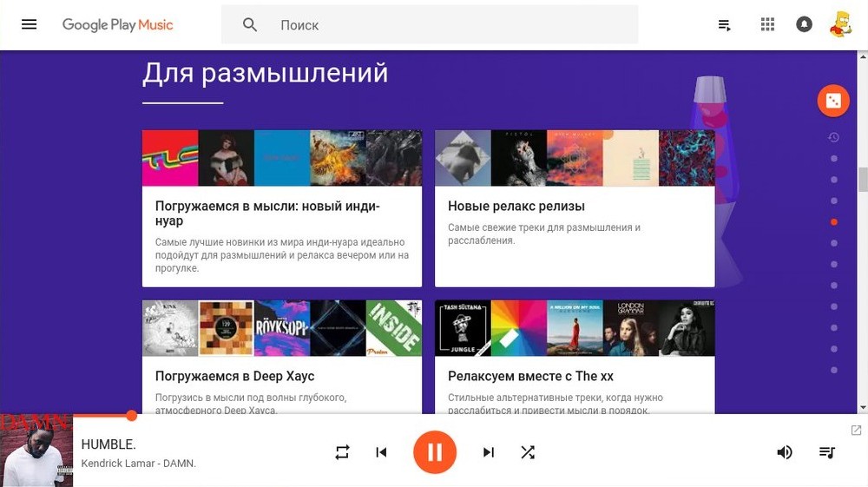
Task: Open the recent history clock icon
Action: click(x=833, y=137)
